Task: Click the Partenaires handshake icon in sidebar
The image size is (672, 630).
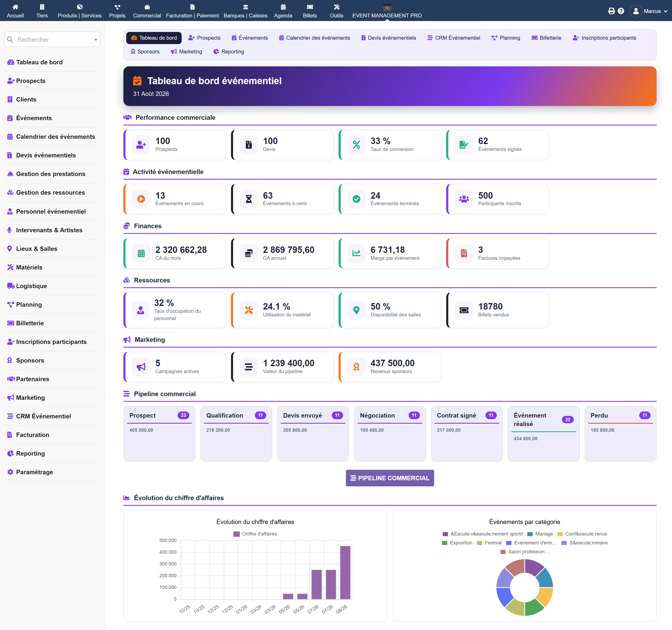Action: [x=11, y=379]
